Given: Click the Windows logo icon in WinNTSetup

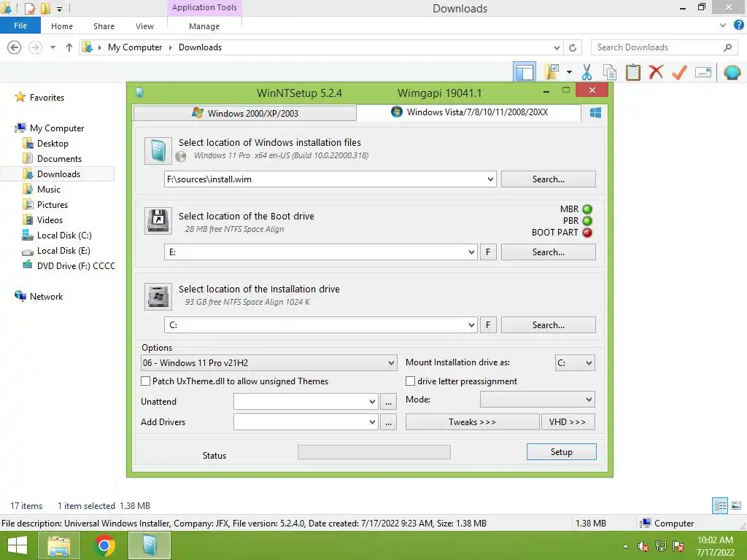Looking at the screenshot, I should pos(595,113).
